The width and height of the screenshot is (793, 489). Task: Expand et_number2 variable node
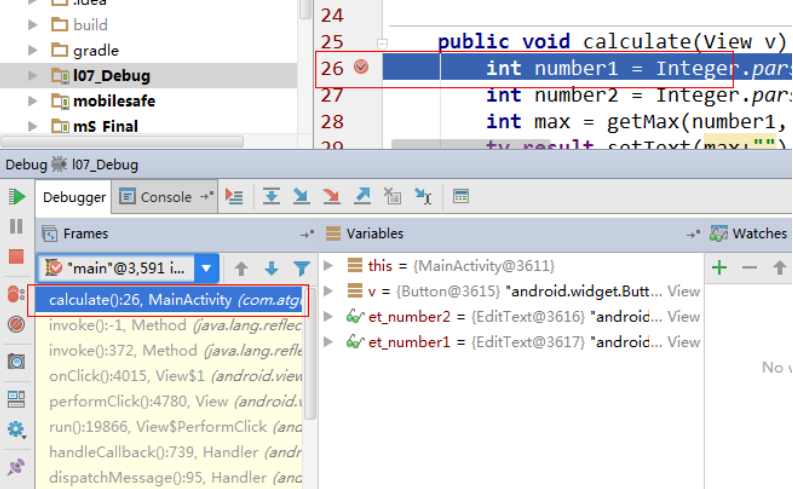[328, 317]
